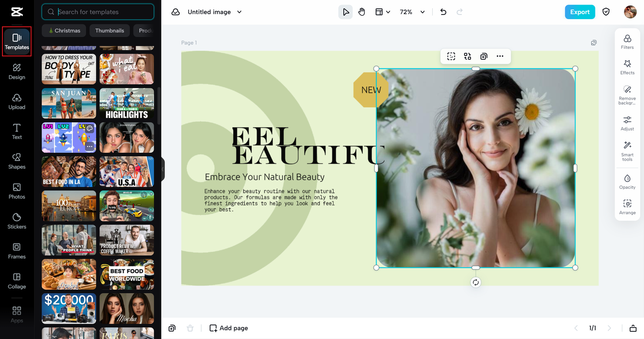Go to the next page arrow
The image size is (644, 339).
(x=609, y=328)
